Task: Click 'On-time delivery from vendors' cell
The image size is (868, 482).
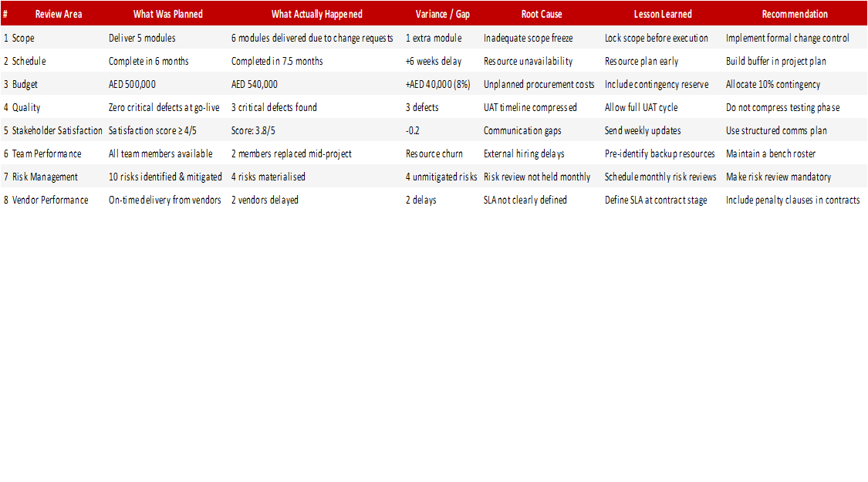Action: pos(164,201)
